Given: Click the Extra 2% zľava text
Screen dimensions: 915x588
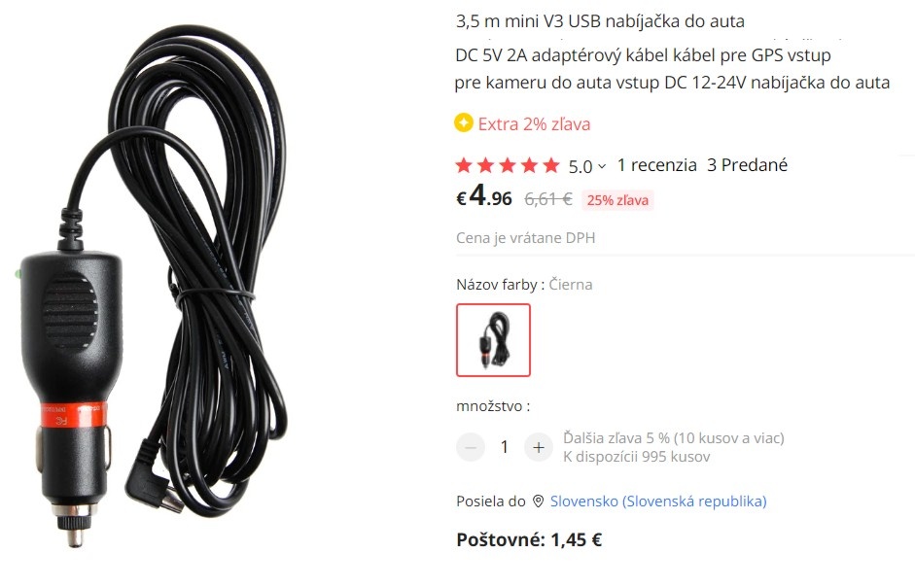Looking at the screenshot, I should [534, 124].
